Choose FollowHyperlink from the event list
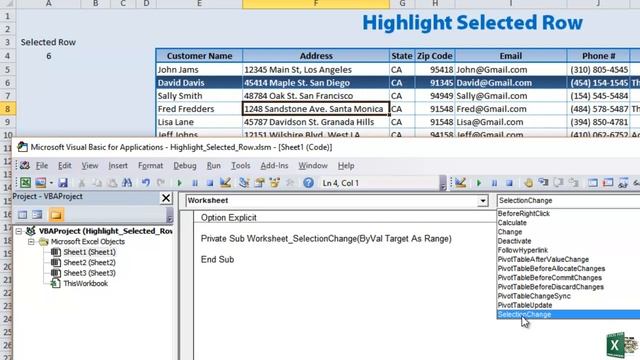Viewport: 640px width, 360px height. (523, 250)
